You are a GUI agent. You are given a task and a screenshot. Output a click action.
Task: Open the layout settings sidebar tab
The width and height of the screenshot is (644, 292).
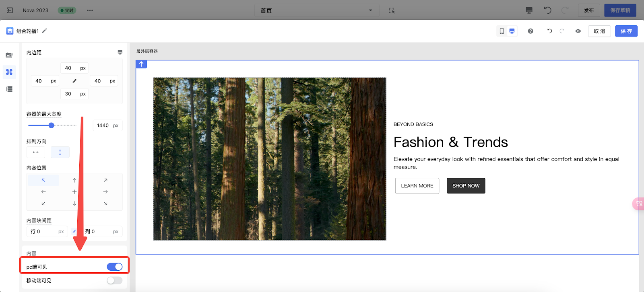tap(9, 72)
